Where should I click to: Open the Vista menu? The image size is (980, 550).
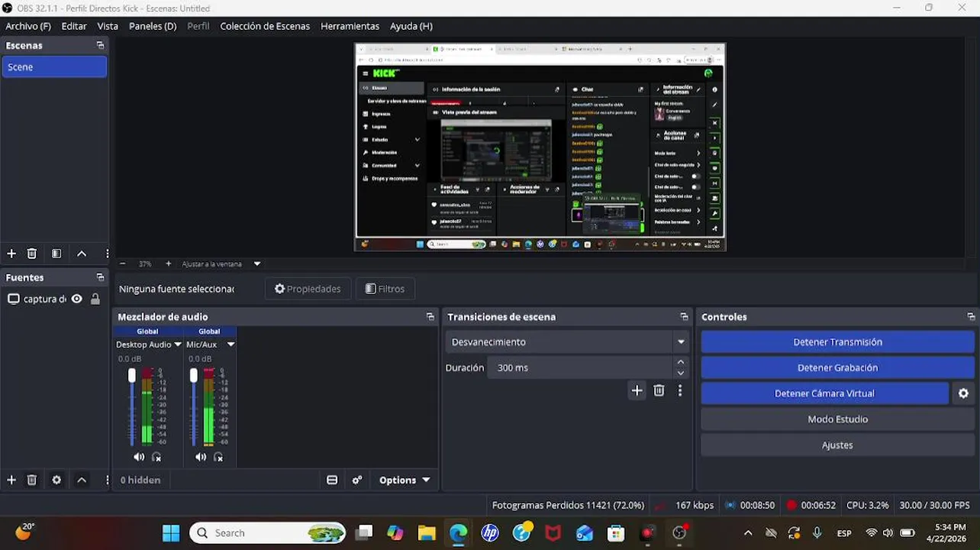[x=108, y=26]
